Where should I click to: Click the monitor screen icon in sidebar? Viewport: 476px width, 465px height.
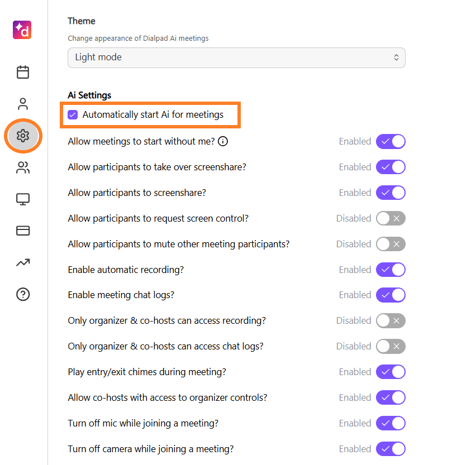(x=23, y=199)
